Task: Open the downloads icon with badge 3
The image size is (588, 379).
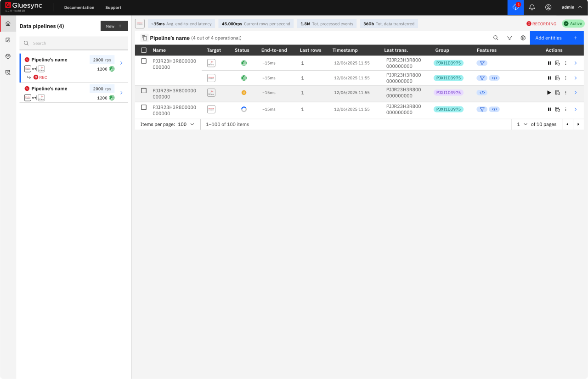Action: click(515, 7)
